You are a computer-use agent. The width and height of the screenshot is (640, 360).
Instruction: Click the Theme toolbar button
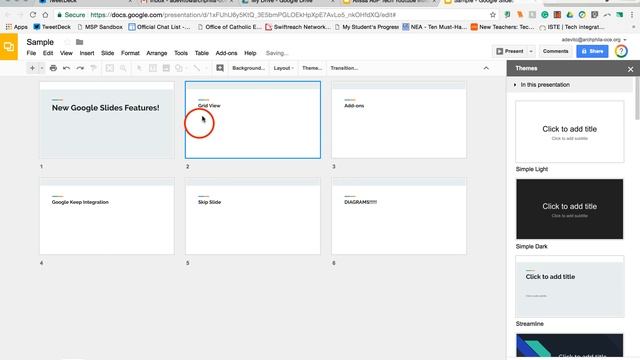(x=312, y=68)
